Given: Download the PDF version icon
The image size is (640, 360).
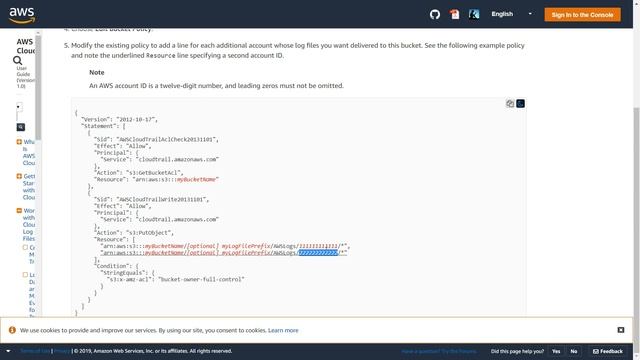Looking at the screenshot, I should (x=454, y=15).
